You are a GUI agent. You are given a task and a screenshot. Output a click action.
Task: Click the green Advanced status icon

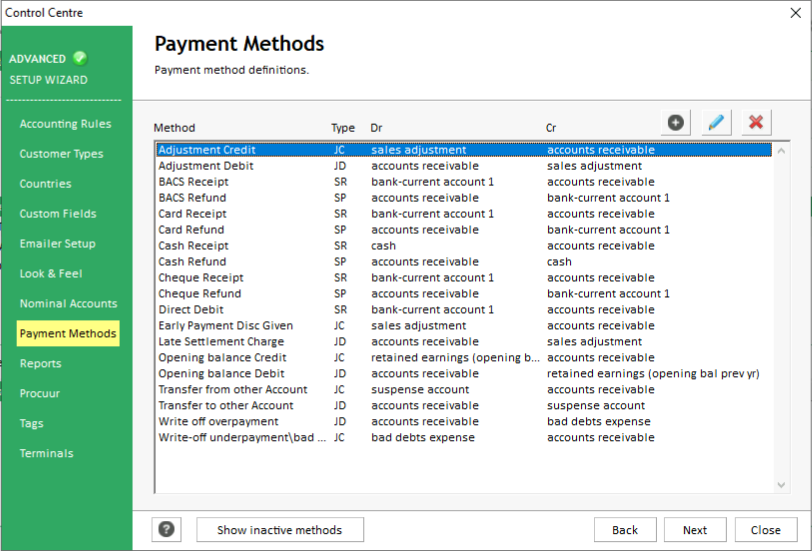pyautogui.click(x=80, y=58)
